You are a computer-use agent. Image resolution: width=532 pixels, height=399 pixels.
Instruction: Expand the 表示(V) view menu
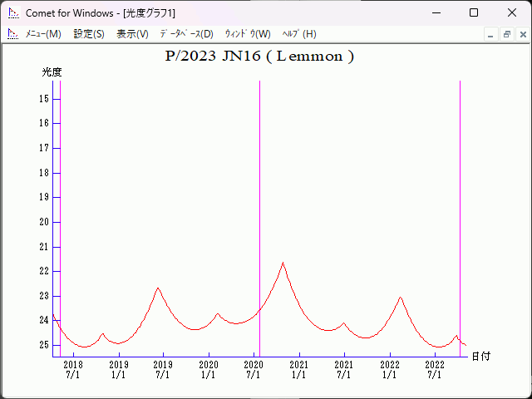(x=132, y=34)
